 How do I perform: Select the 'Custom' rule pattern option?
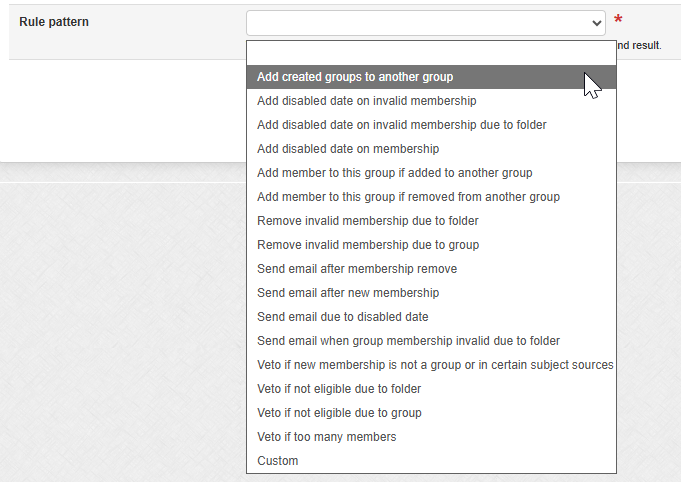(x=278, y=461)
